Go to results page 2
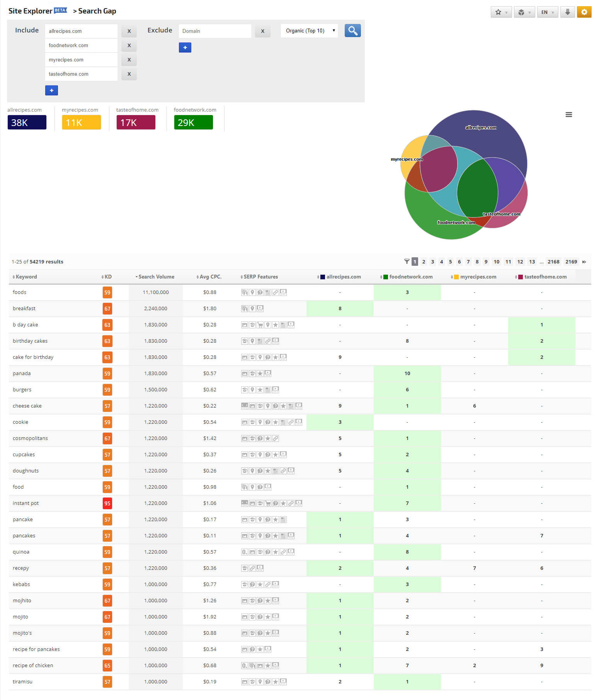This screenshot has height=700, width=599. coord(424,262)
